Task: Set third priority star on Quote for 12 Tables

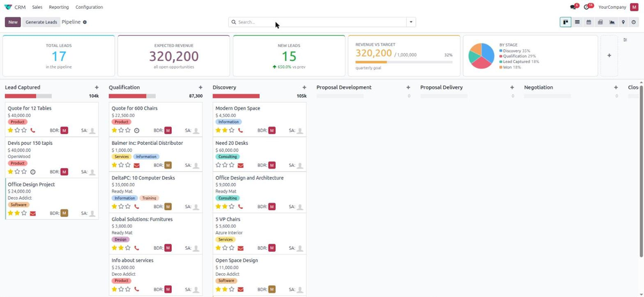Action: coord(24,130)
